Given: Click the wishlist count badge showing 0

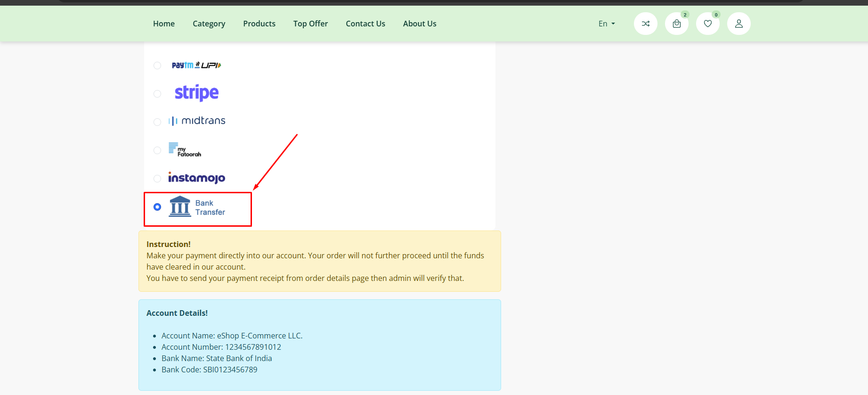Looking at the screenshot, I should 716,15.
